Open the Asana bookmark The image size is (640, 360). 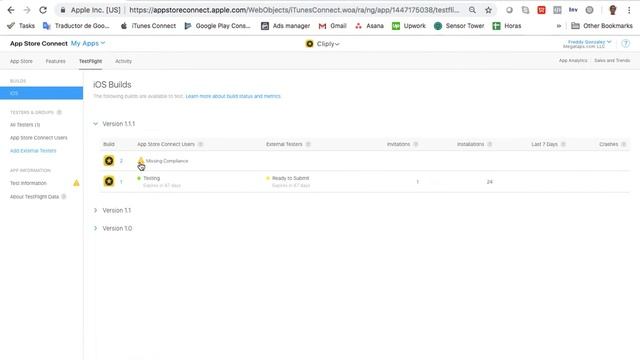tap(369, 26)
